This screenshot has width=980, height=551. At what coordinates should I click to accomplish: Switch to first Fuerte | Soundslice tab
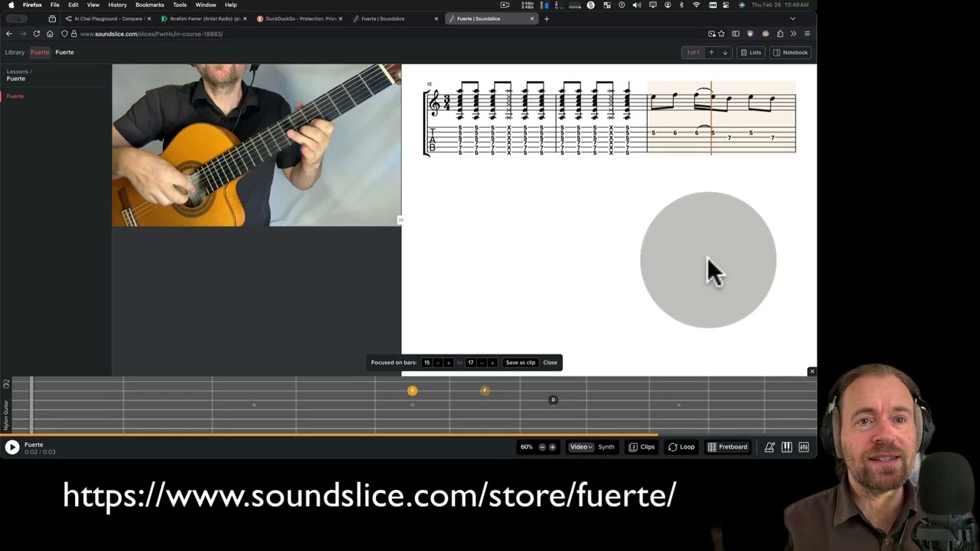coord(396,18)
